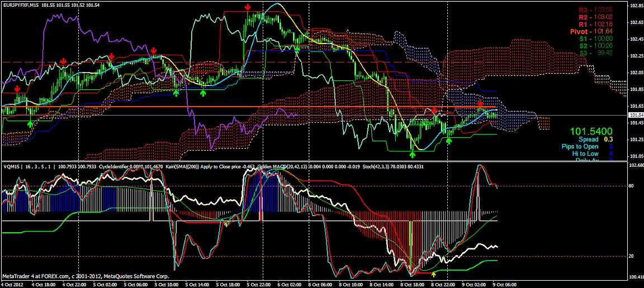Image resolution: width=644 pixels, height=288 pixels.
Task: Select the red sell arrow between 5 Oct 06:00 and 10:00
Action: [153, 50]
